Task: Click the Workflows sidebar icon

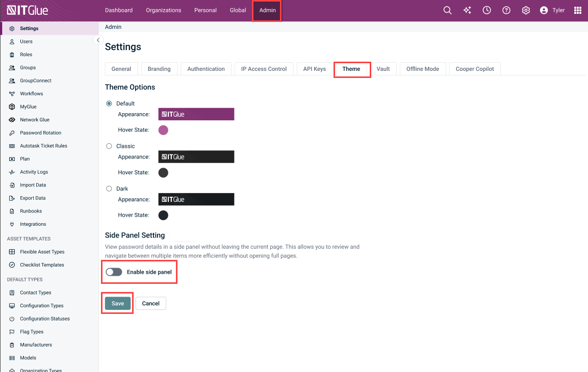Action: [12, 94]
